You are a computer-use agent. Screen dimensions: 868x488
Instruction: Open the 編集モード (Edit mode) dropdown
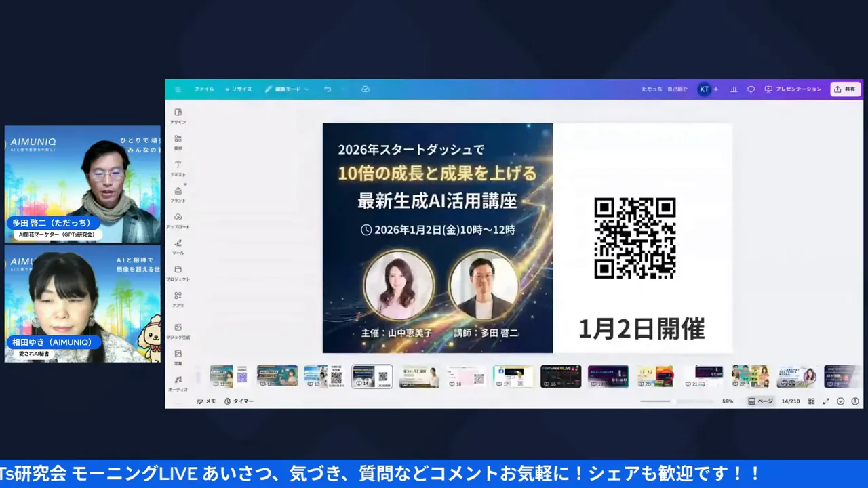pos(288,89)
